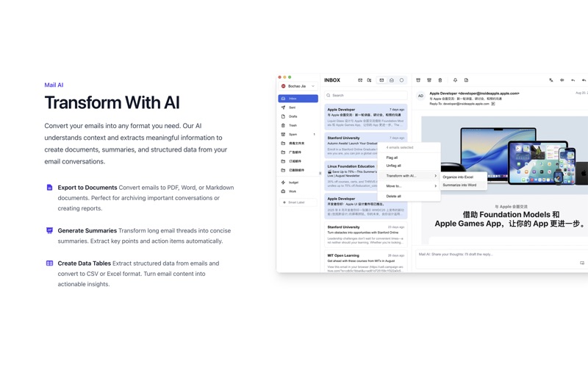
Task: Add a new Smart Label
Action: point(298,202)
